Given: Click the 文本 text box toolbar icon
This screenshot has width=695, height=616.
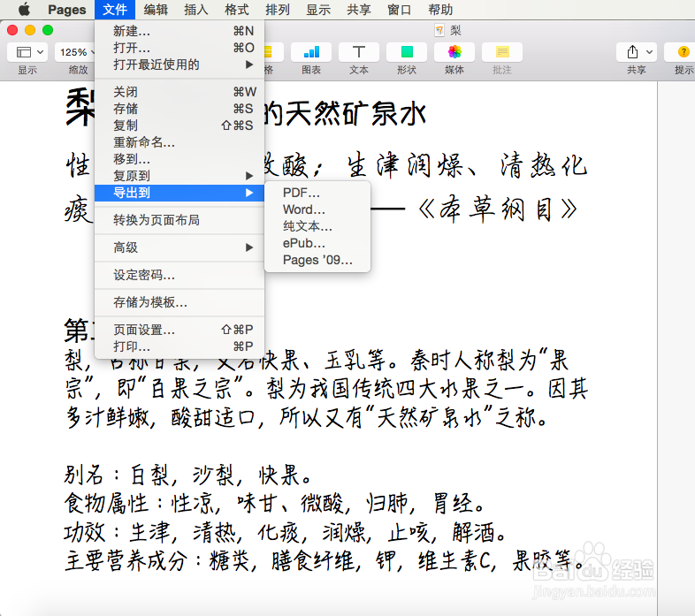Looking at the screenshot, I should click(x=359, y=52).
